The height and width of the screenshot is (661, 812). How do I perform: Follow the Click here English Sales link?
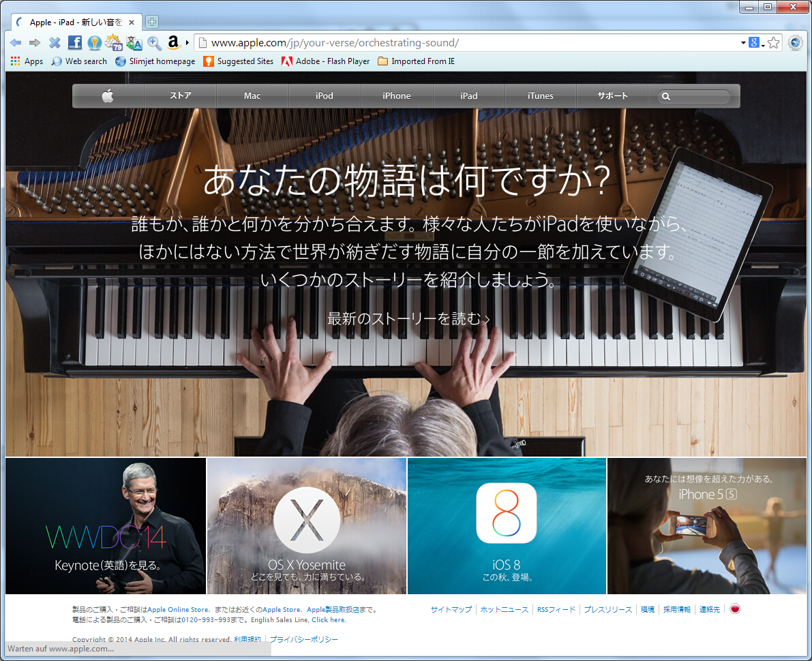tap(328, 619)
